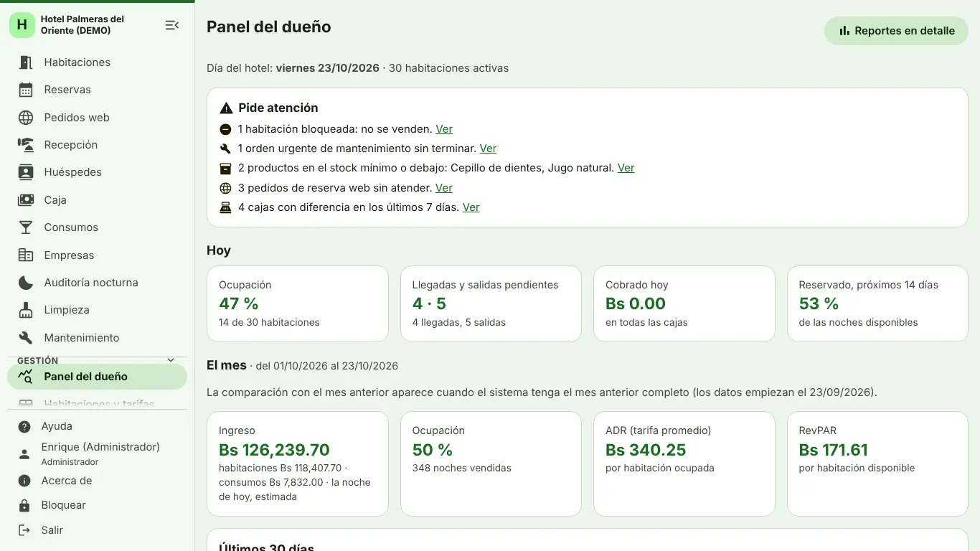Collapse the GESTIÓN section chevron
The image size is (980, 551).
coord(171,360)
